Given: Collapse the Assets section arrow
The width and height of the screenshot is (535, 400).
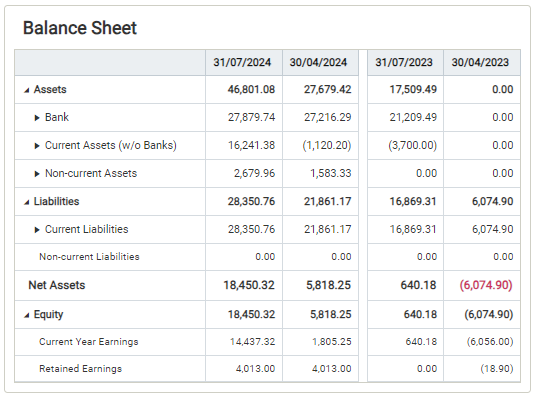Looking at the screenshot, I should click(27, 90).
